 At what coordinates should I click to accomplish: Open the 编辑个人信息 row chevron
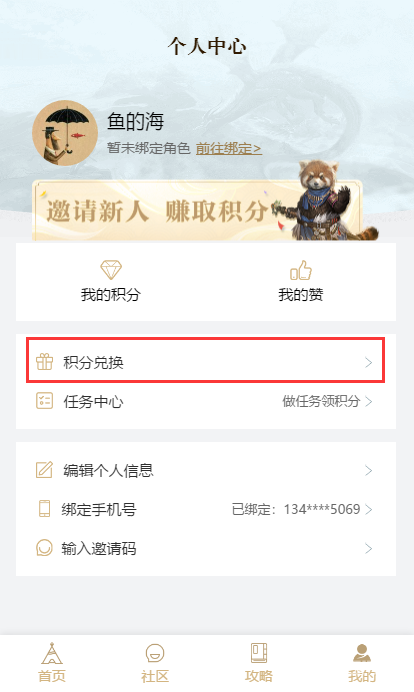369,470
